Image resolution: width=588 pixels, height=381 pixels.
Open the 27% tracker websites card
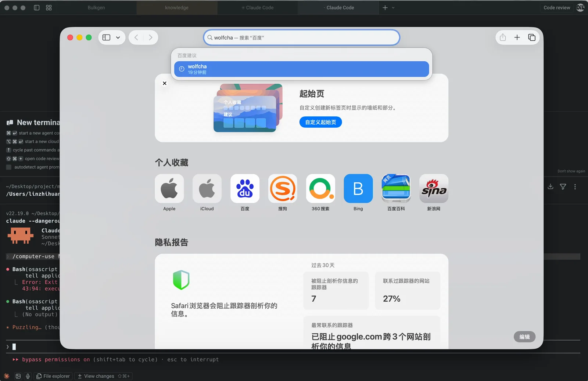[x=408, y=291]
